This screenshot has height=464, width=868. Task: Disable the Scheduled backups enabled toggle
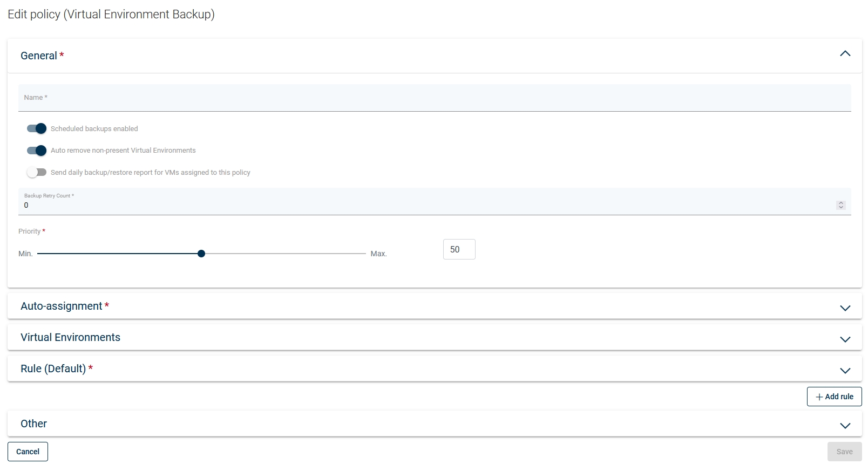coord(37,128)
